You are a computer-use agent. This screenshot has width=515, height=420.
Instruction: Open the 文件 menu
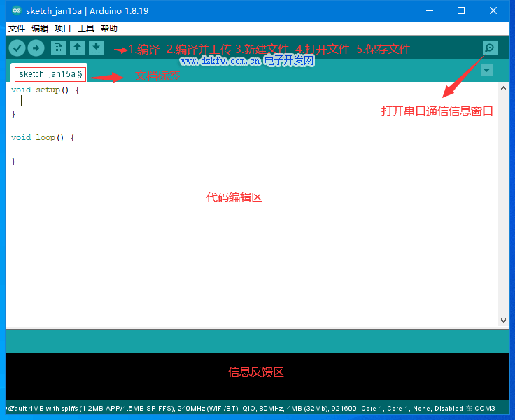[17, 29]
